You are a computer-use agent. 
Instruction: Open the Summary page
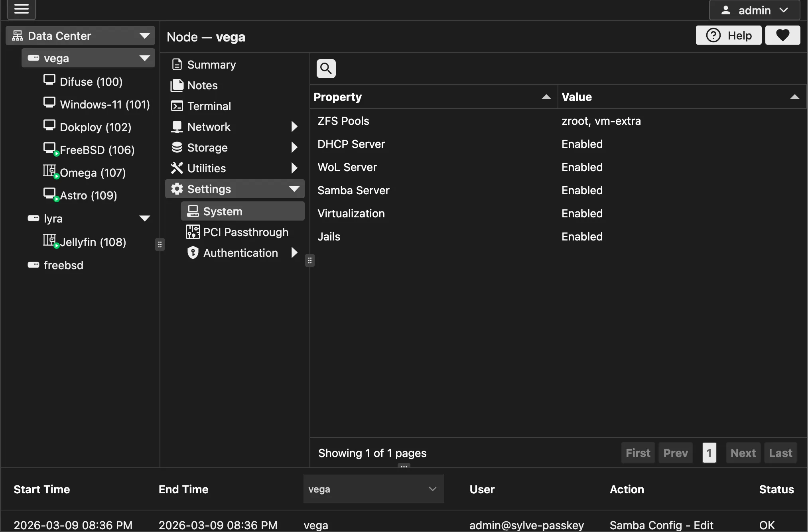[211, 65]
